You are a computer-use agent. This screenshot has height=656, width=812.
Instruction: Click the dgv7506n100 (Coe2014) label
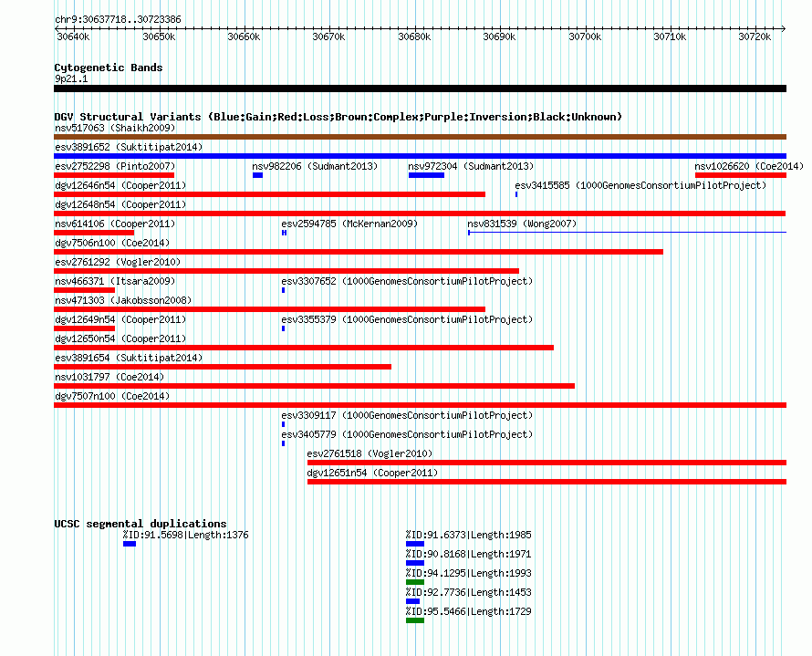[x=112, y=243]
